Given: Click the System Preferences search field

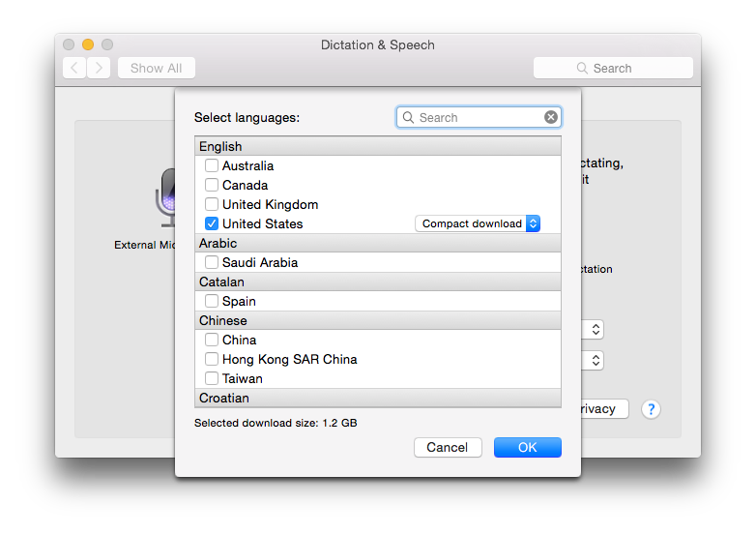Looking at the screenshot, I should (x=613, y=68).
